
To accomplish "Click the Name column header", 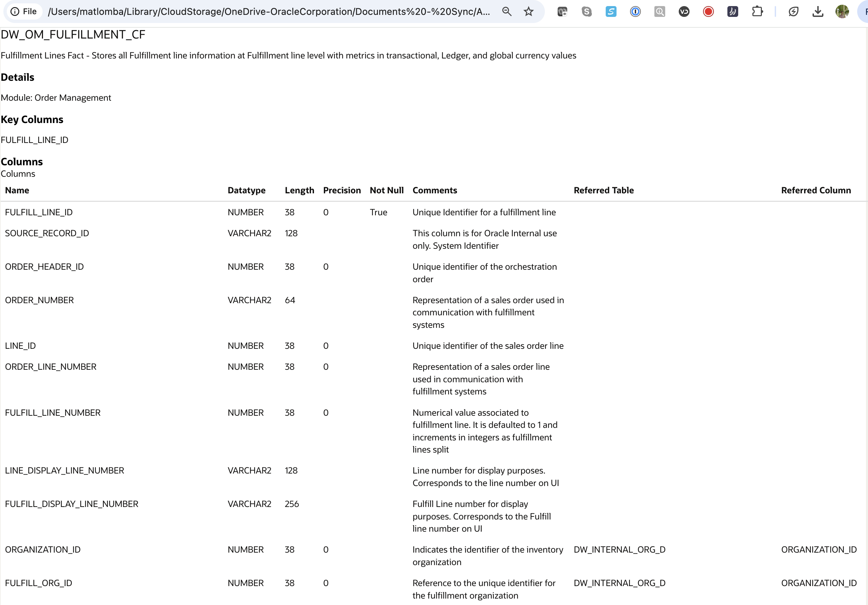I will click(17, 190).
